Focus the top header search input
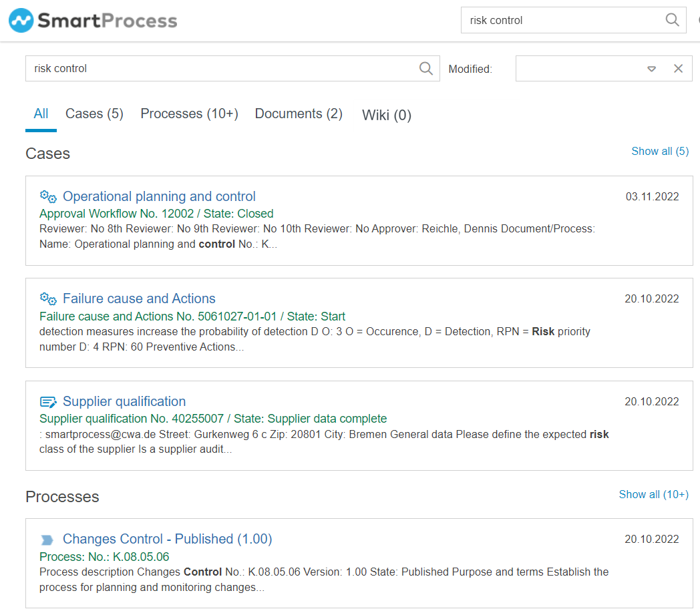 click(x=561, y=20)
